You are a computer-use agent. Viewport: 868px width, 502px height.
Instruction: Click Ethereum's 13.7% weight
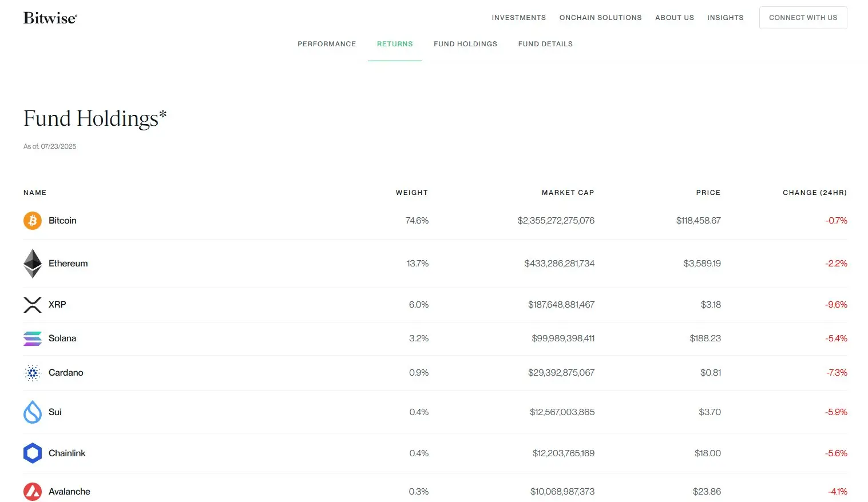(418, 264)
